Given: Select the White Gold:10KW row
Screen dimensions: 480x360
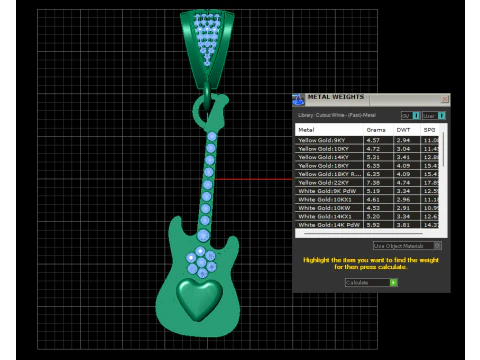Looking at the screenshot, I should (x=367, y=208).
